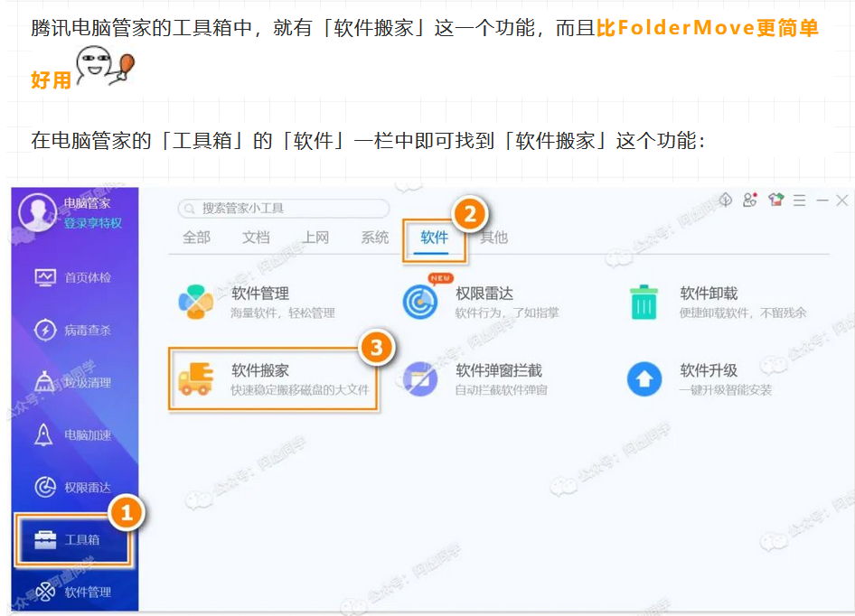Click the 工具箱 briefcase icon

click(x=45, y=540)
